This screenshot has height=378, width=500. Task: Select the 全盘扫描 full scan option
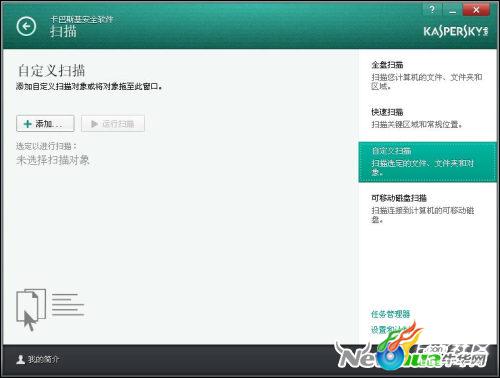(x=427, y=75)
